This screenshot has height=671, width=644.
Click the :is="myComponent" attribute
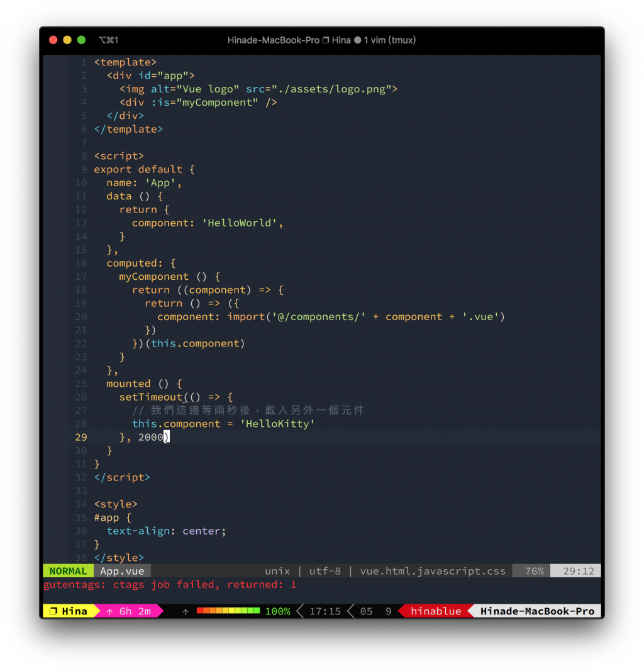[x=204, y=103]
